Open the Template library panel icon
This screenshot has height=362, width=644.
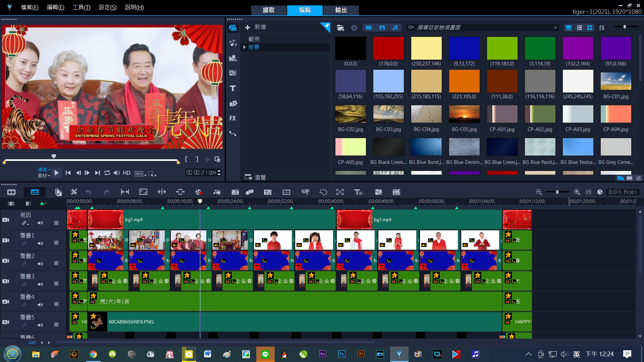(233, 58)
